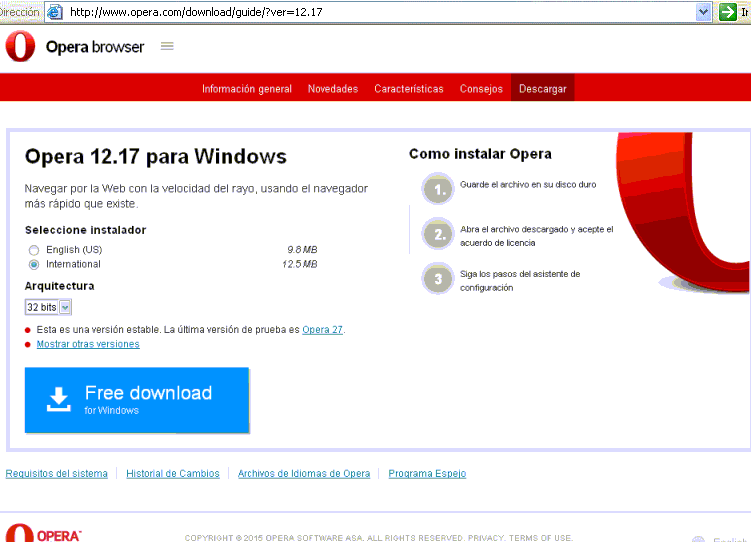Select the English (US) installer option
The height and width of the screenshot is (542, 751).
34,250
